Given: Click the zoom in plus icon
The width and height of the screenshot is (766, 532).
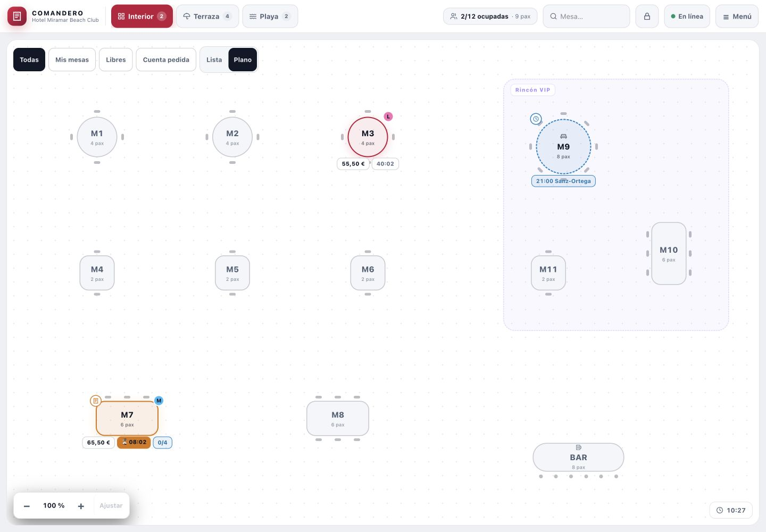Looking at the screenshot, I should click(81, 506).
